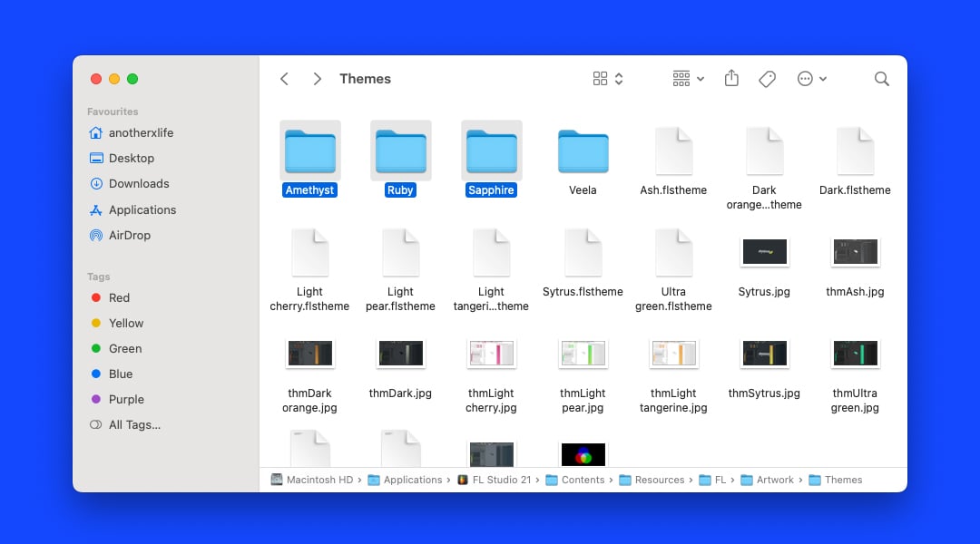The image size is (980, 544).
Task: Select Desktop in the Favourites sidebar
Action: click(130, 158)
